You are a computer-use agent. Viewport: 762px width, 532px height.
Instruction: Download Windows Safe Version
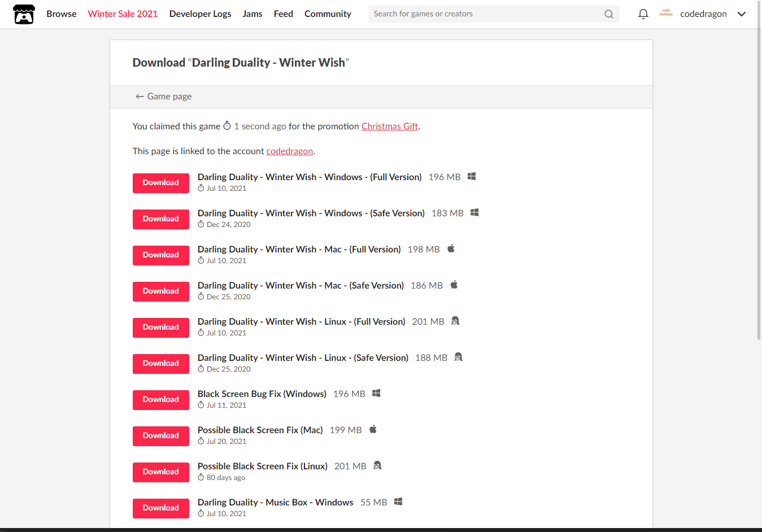[161, 219]
